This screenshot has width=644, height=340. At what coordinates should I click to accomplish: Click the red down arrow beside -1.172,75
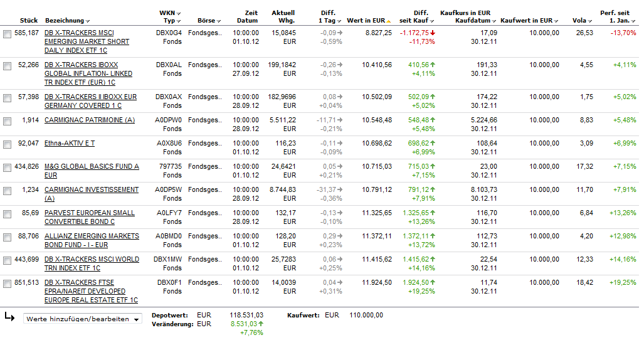pos(433,33)
